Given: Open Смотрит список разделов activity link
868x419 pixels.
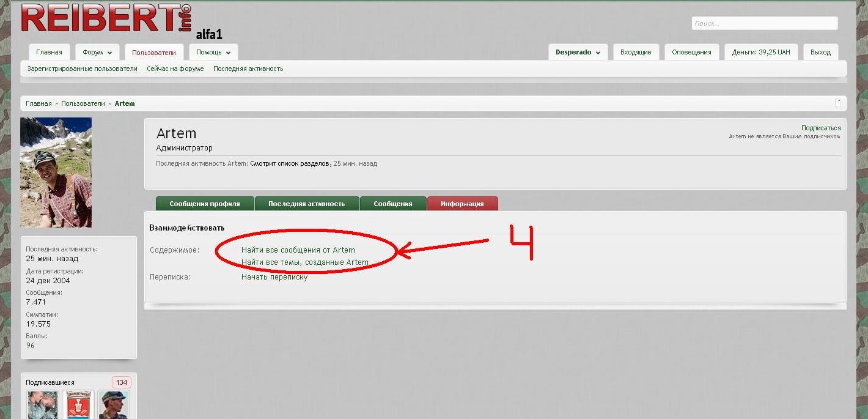Looking at the screenshot, I should pos(290,164).
